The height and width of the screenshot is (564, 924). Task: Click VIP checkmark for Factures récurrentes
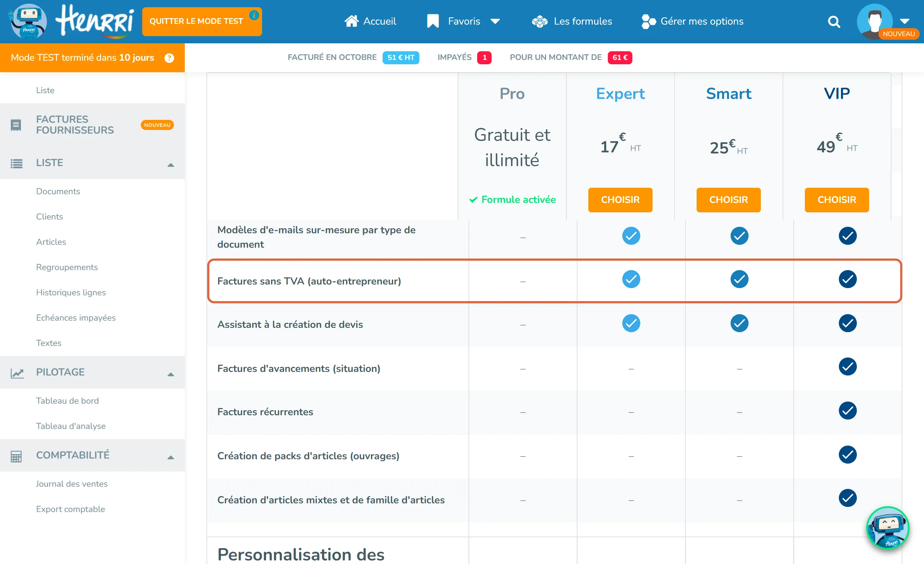(847, 410)
